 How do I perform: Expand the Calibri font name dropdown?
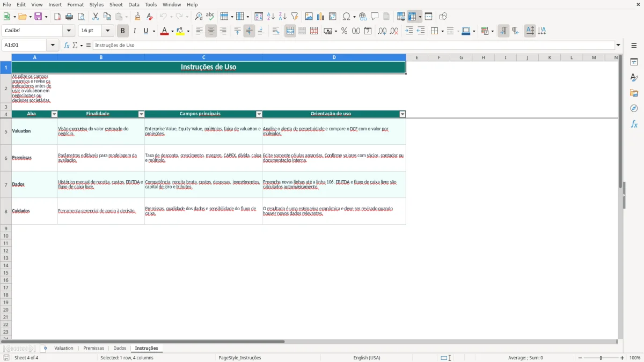pos(69,31)
